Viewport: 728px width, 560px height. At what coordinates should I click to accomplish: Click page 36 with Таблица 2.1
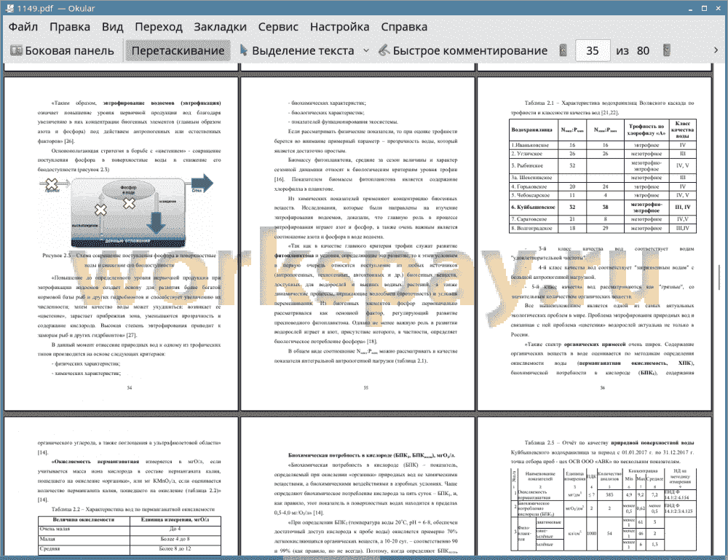594,244
